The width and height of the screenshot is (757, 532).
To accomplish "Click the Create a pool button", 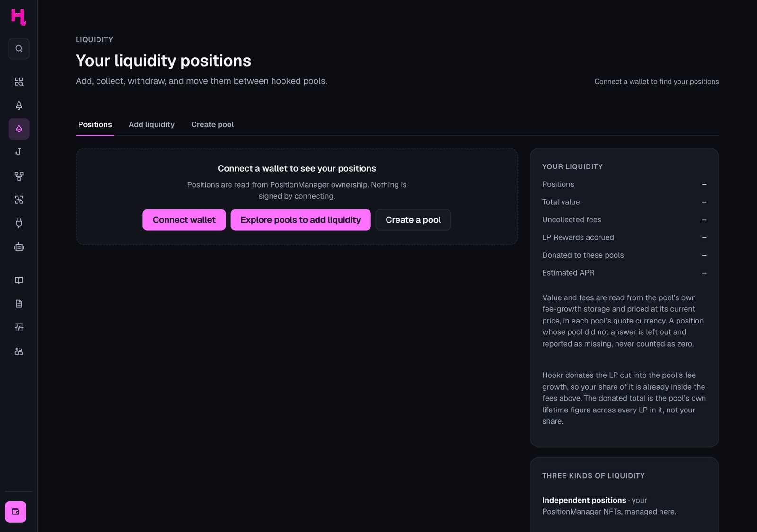I will [413, 220].
